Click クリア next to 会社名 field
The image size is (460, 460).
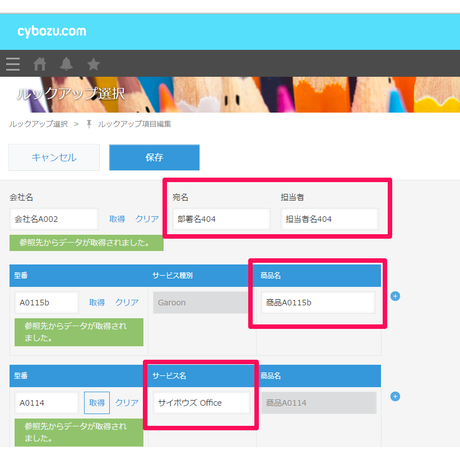click(x=147, y=219)
